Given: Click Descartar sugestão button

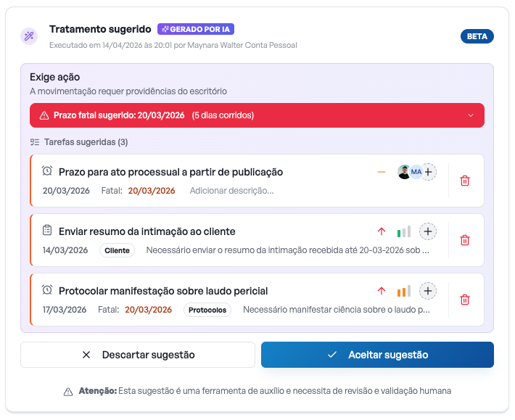Looking at the screenshot, I should click(138, 355).
